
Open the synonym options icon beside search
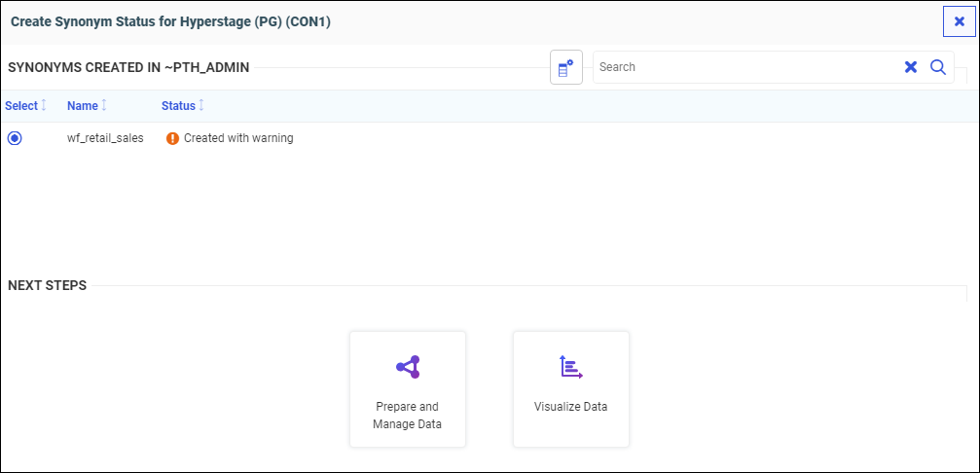coord(565,67)
